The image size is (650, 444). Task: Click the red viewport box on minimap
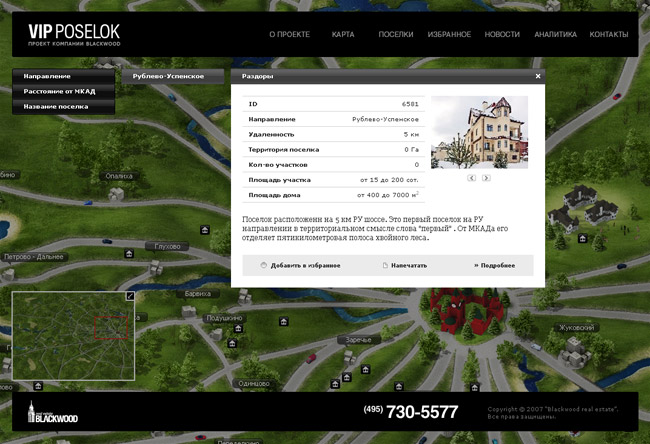(111, 328)
